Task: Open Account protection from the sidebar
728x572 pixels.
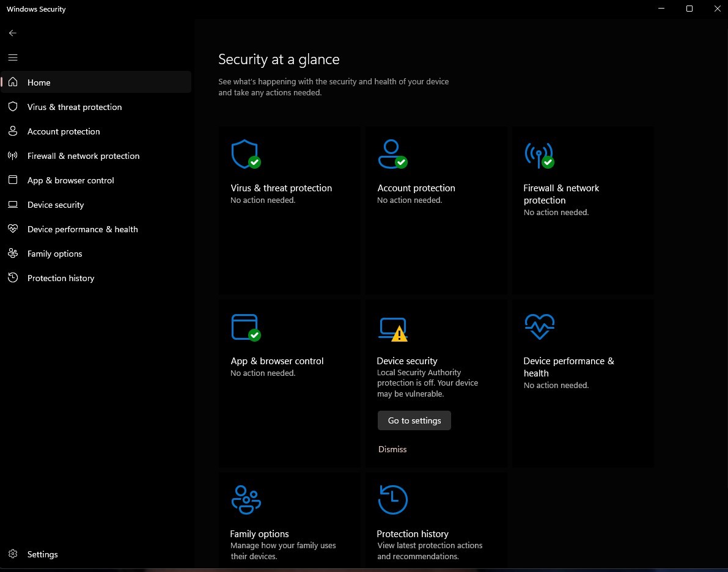Action: [96, 131]
